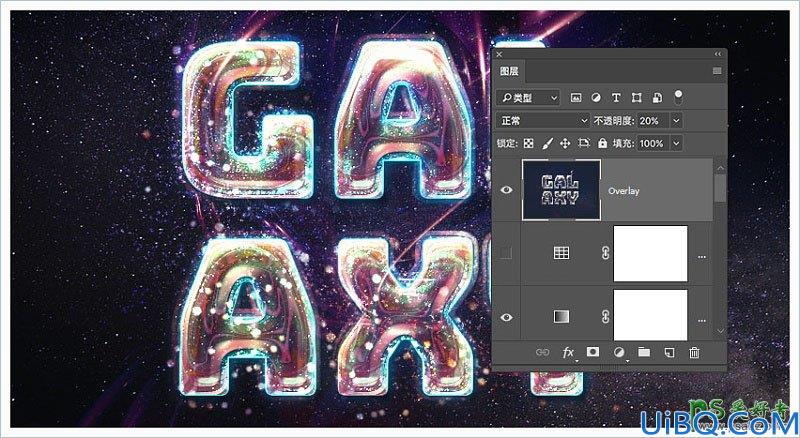Image resolution: width=800 pixels, height=438 pixels.
Task: Hide the Overlay layer with its eye icon
Action: pos(506,190)
